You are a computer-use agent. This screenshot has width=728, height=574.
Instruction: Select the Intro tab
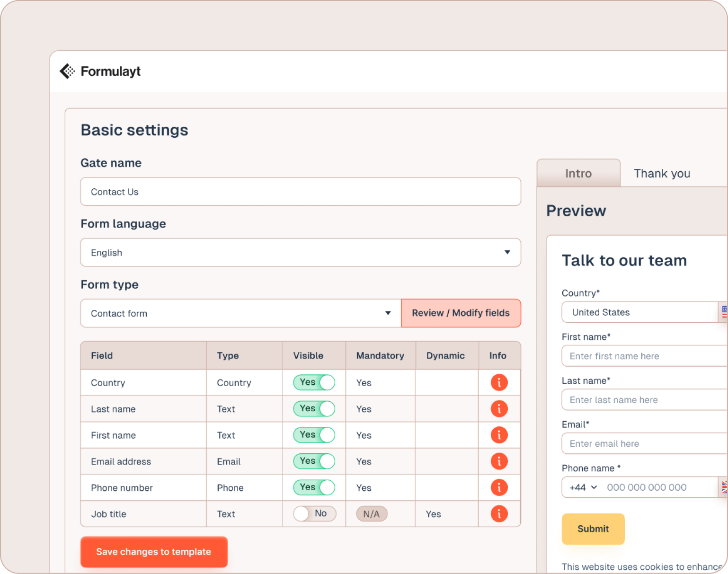(x=578, y=174)
